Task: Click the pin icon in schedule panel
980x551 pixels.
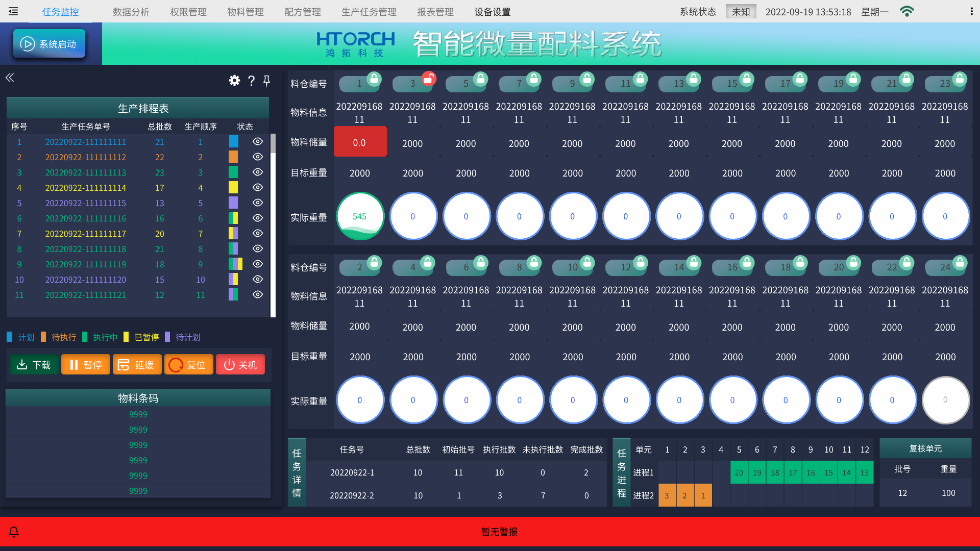Action: point(266,81)
